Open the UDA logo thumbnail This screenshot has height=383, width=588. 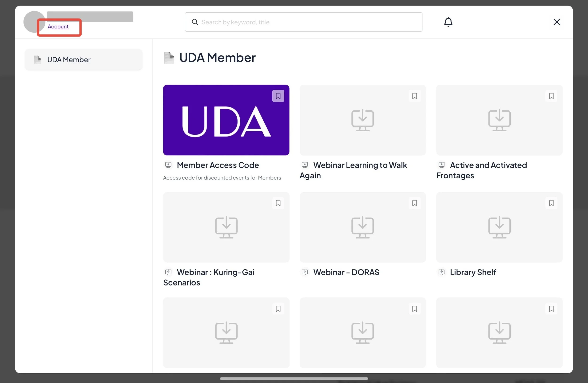(x=226, y=120)
